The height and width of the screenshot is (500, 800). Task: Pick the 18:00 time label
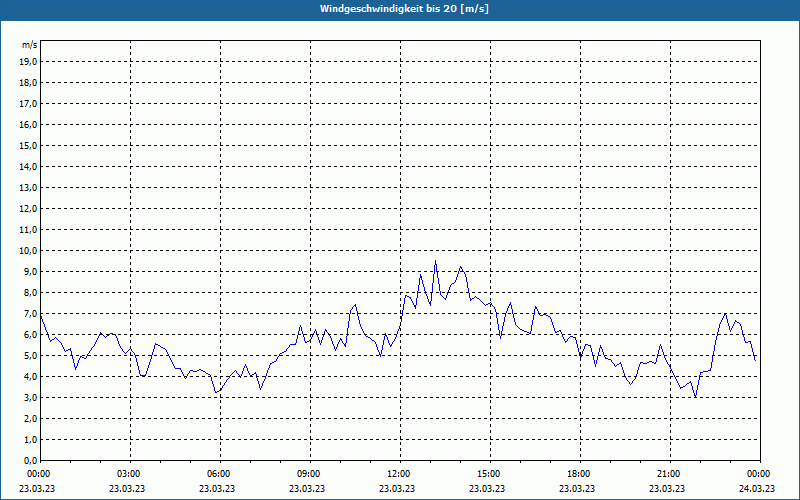click(x=581, y=474)
